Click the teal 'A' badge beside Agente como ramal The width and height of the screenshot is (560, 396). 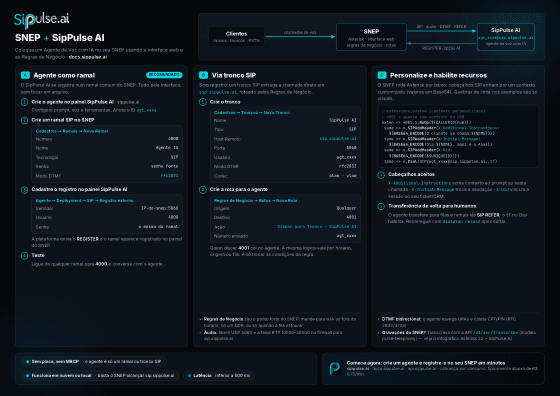point(25,75)
